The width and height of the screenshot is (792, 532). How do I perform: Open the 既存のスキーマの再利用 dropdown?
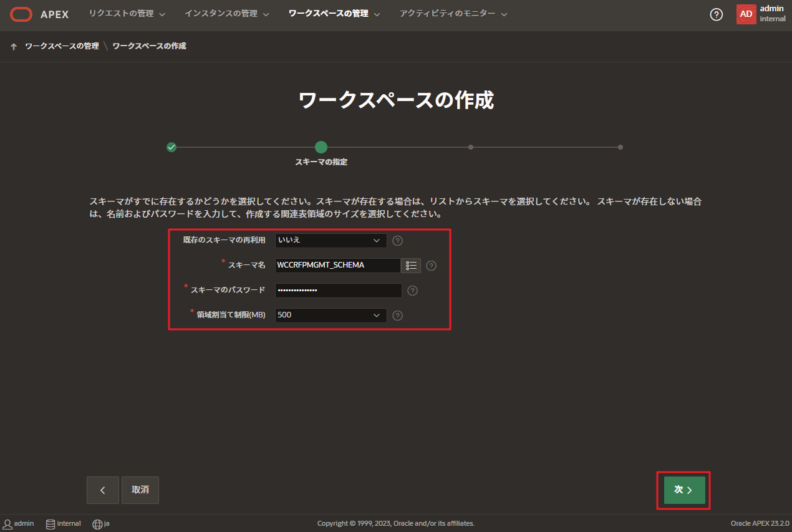pyautogui.click(x=331, y=240)
